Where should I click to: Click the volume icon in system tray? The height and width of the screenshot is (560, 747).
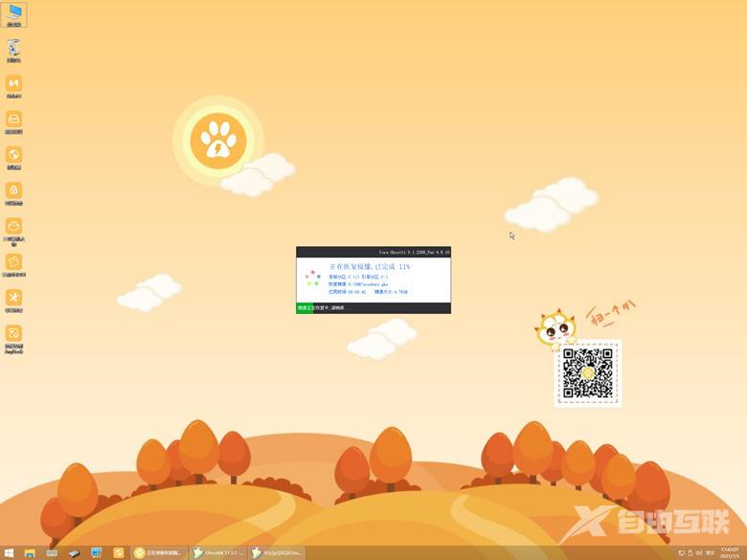[699, 553]
